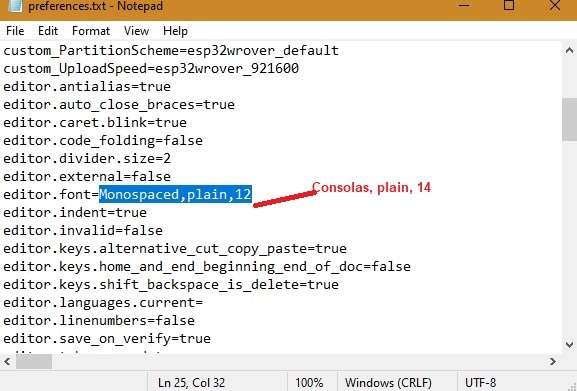Open the Edit menu
This screenshot has height=391, width=577.
[x=48, y=31]
